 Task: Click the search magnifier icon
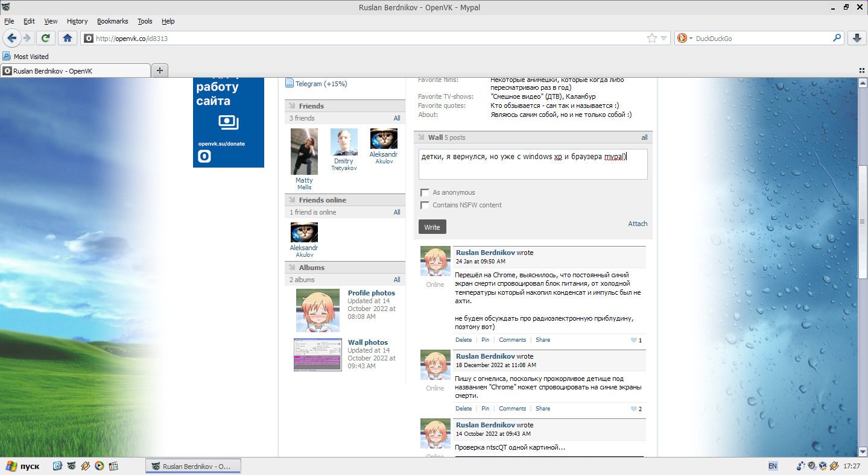pos(837,38)
